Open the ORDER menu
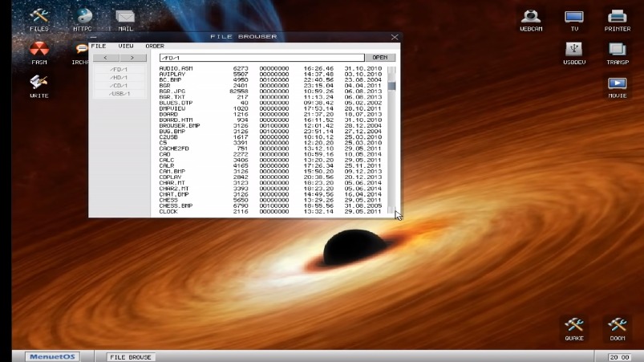 [x=155, y=46]
